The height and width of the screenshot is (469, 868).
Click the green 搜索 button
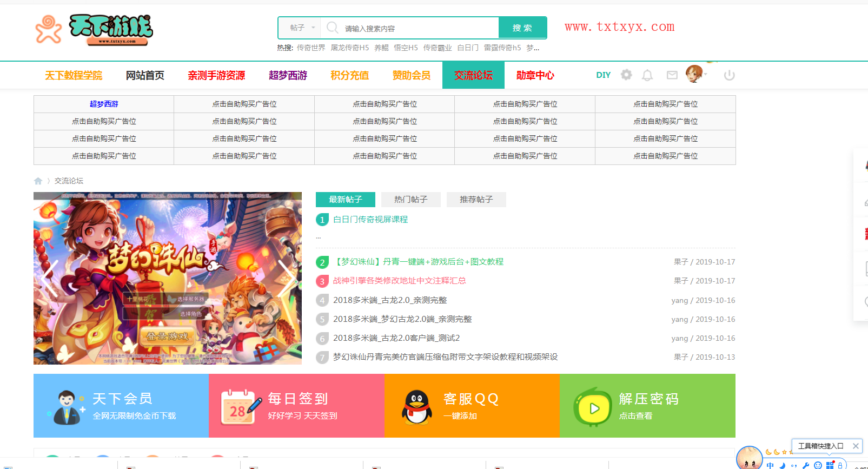coord(522,28)
